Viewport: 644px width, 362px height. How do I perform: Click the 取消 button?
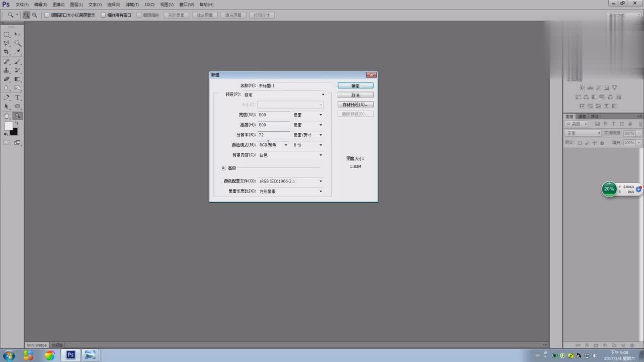[x=355, y=95]
